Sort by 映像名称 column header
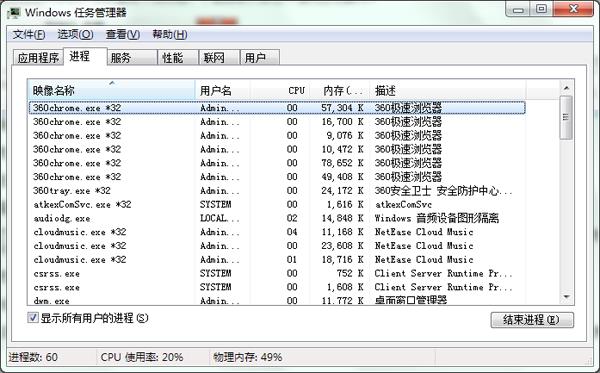Viewport: 600px width, 373px height. 112,90
